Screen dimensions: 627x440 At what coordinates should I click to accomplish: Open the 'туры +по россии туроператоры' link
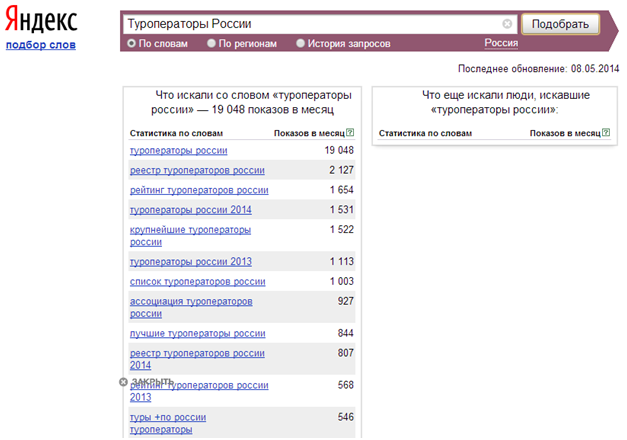click(x=168, y=423)
